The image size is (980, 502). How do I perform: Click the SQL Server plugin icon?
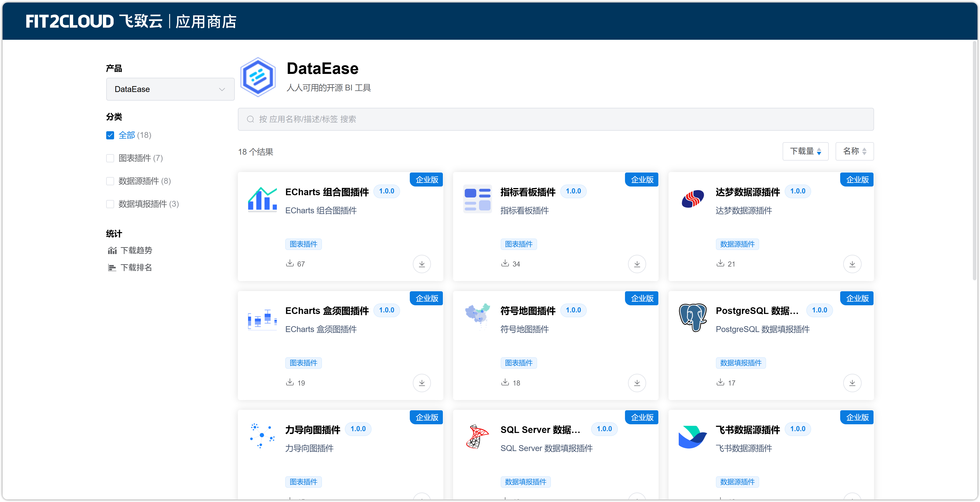(478, 437)
